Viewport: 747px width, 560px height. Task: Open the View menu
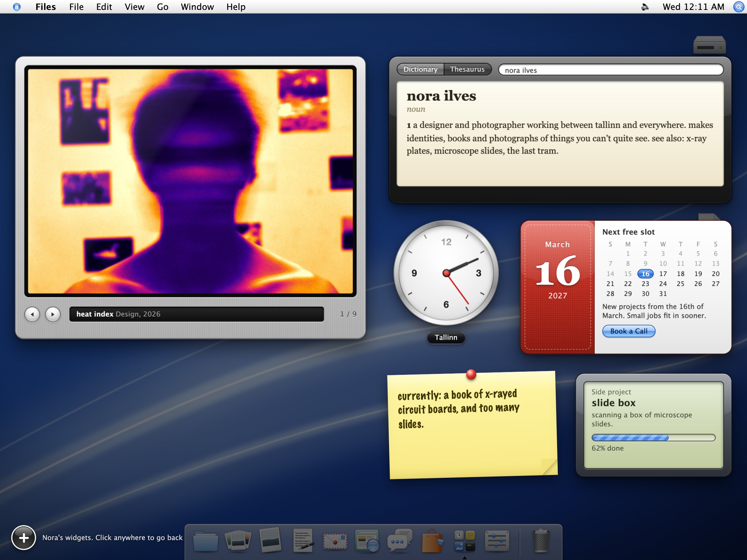134,7
